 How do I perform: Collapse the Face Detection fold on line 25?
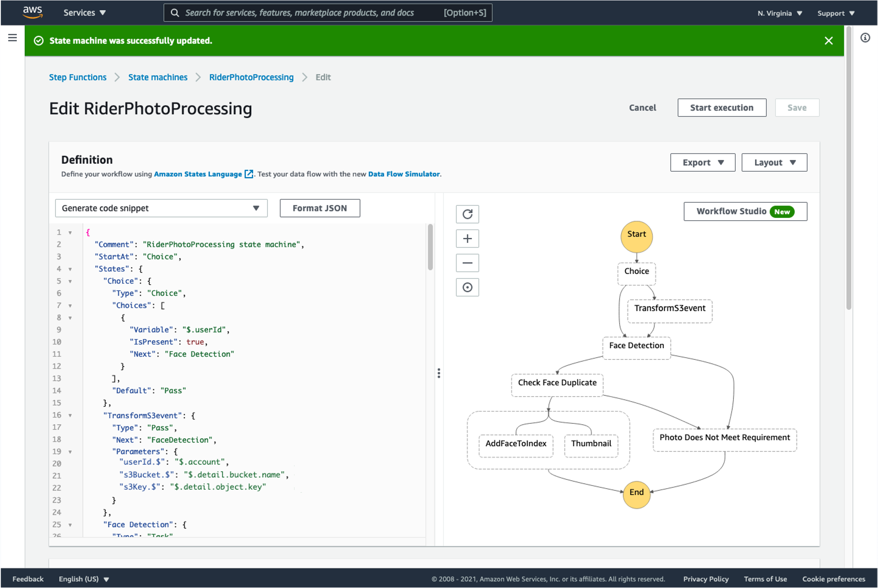pos(70,525)
